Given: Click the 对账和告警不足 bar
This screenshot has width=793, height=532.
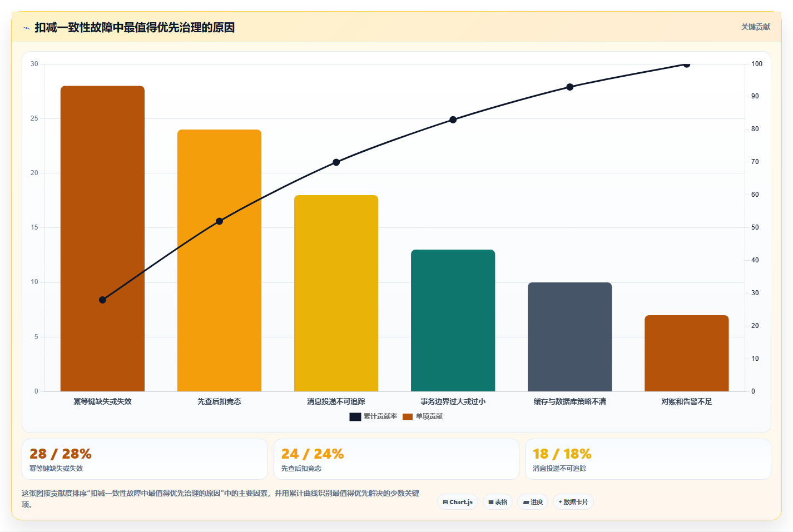Looking at the screenshot, I should tap(686, 353).
